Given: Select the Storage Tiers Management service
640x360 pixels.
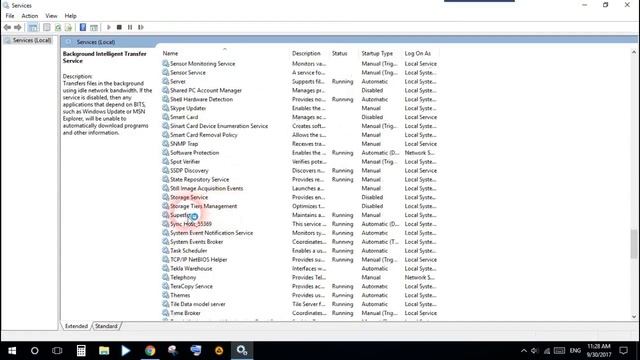Looking at the screenshot, I should point(300,207).
